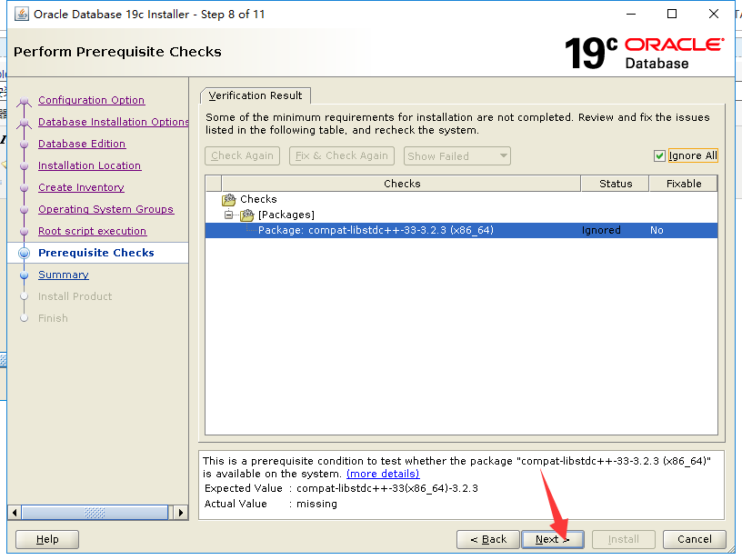
Task: Go to Database Edition step
Action: (x=82, y=144)
